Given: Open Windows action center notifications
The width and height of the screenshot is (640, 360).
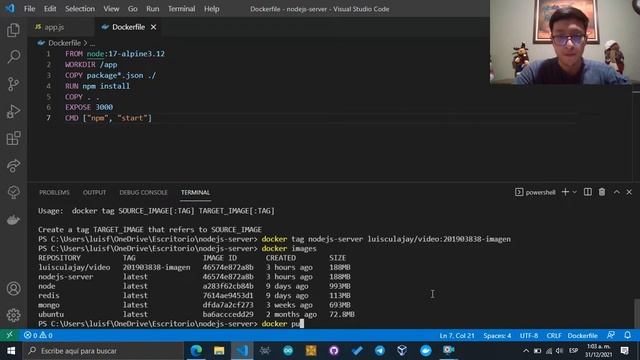Looking at the screenshot, I should (624, 351).
